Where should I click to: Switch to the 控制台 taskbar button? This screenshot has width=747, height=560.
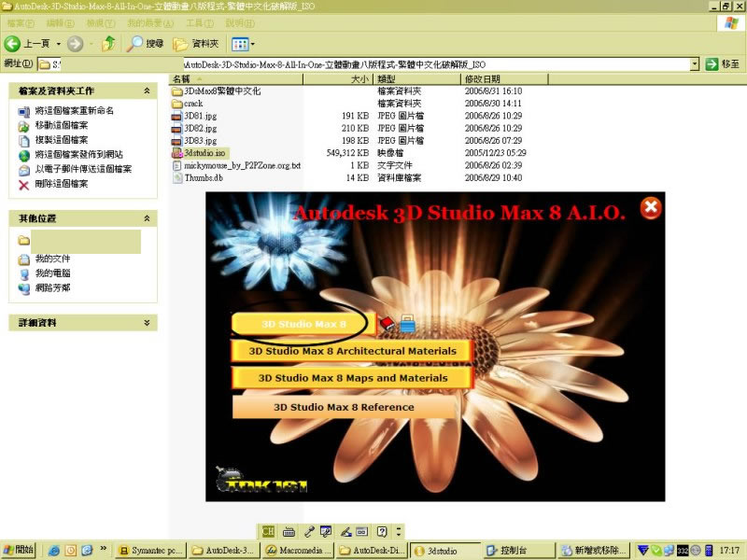coord(519,551)
